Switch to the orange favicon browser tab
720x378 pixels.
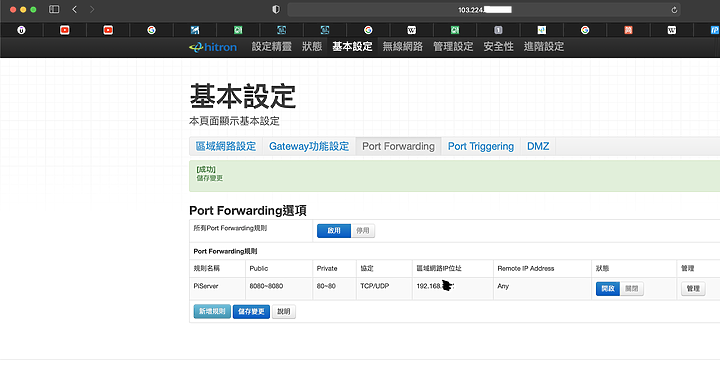[x=628, y=30]
